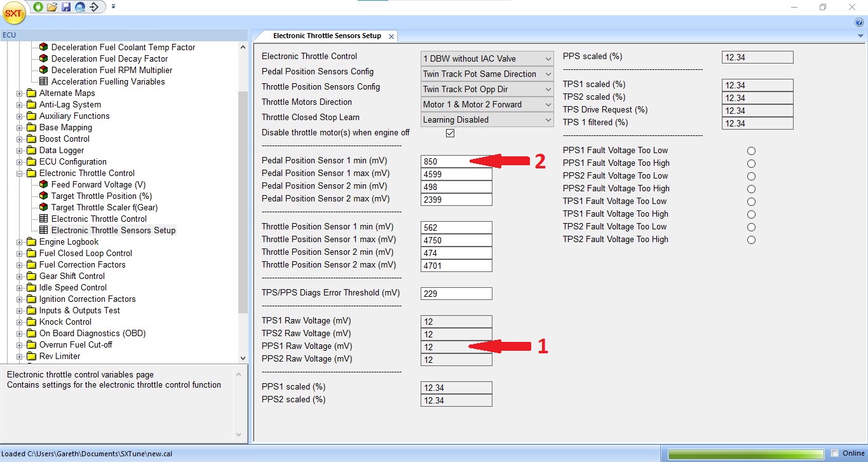Expand the Boost Control folder
This screenshot has height=462, width=868.
[x=20, y=139]
